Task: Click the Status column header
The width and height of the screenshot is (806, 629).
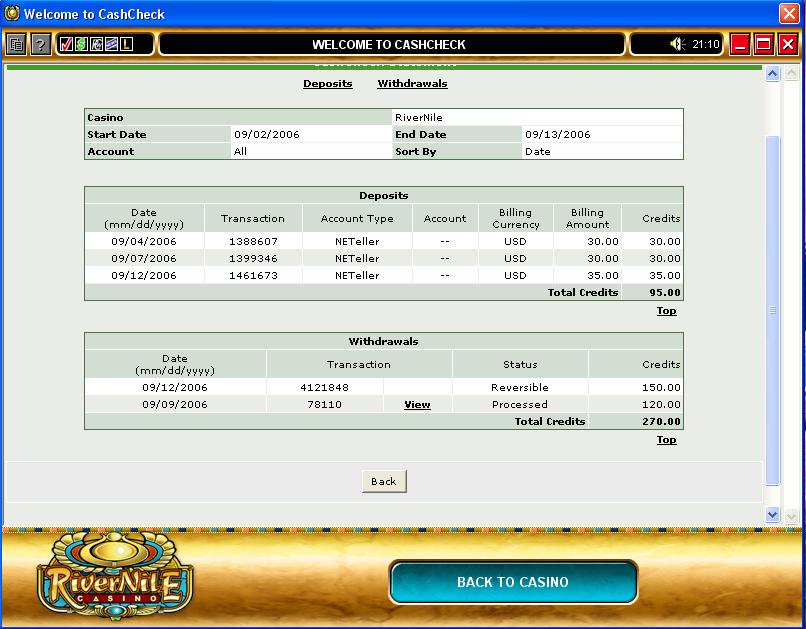Action: [x=520, y=364]
